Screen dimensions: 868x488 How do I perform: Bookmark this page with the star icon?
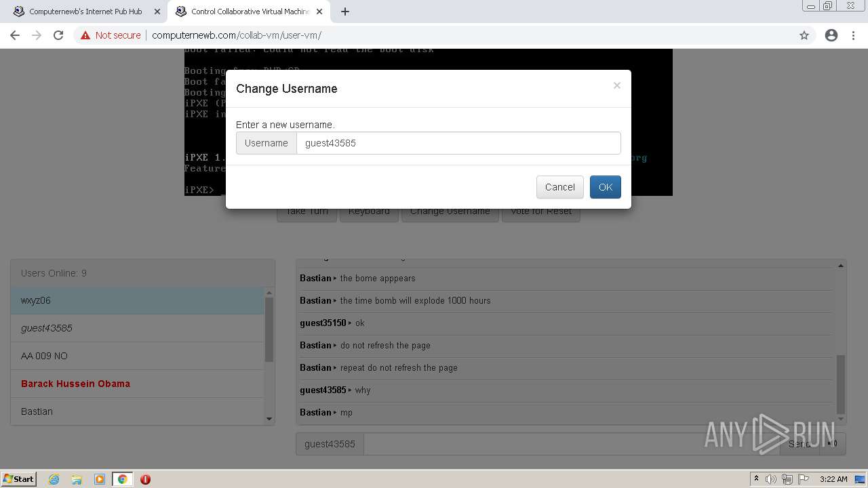pyautogui.click(x=804, y=35)
